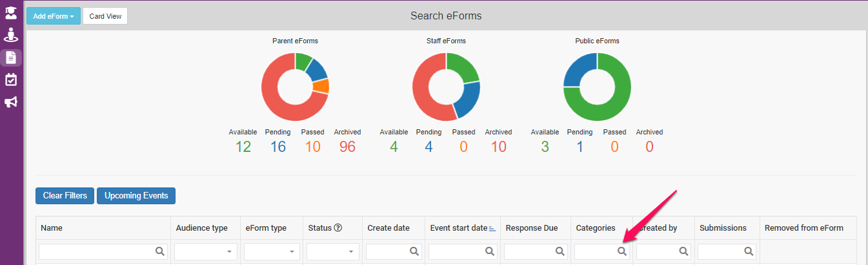Click the Submissions filter input field
Image resolution: width=868 pixels, height=265 pixels.
click(720, 251)
